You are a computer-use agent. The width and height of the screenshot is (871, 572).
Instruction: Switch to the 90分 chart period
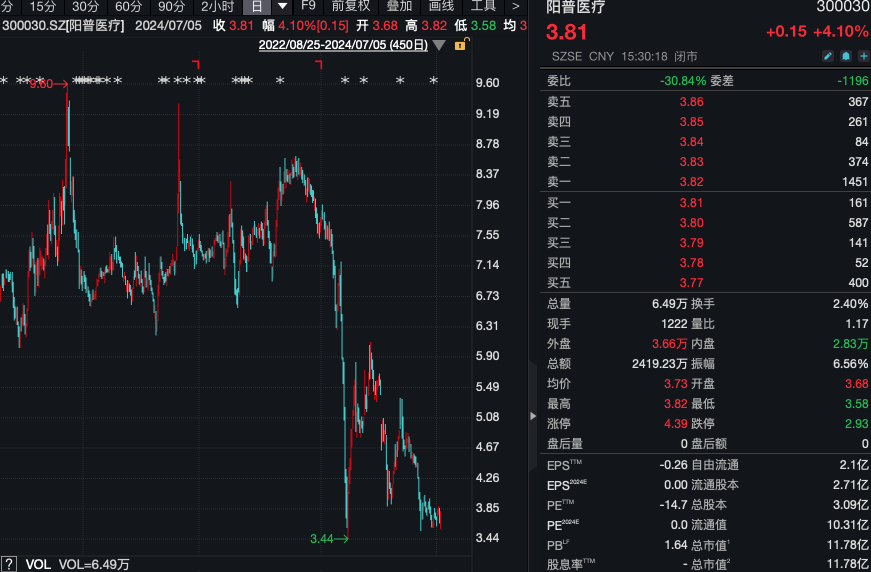click(172, 6)
